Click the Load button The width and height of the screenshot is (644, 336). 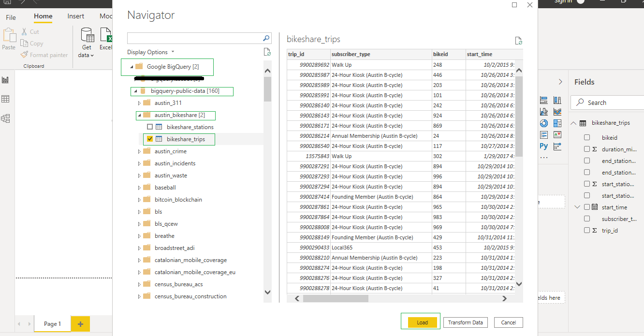pos(423,322)
